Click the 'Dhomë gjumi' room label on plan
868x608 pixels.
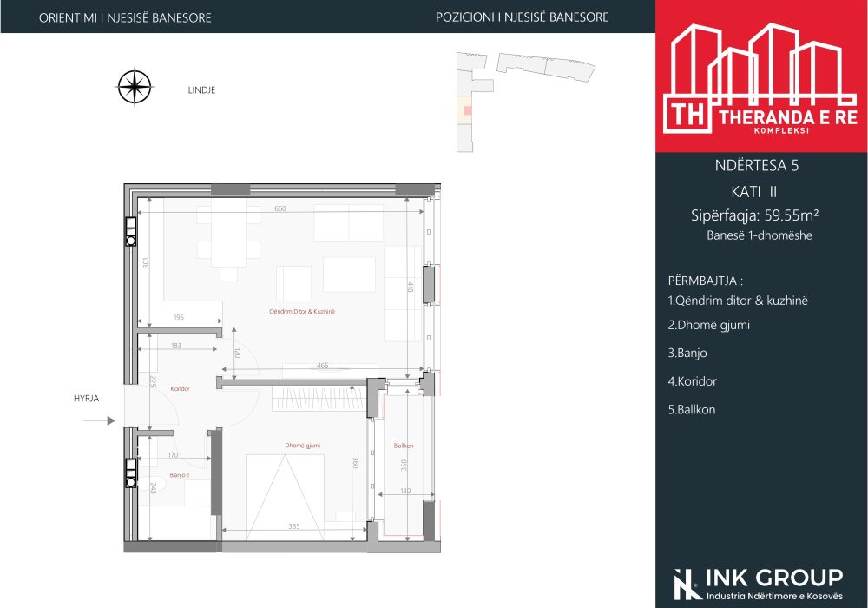coord(302,446)
